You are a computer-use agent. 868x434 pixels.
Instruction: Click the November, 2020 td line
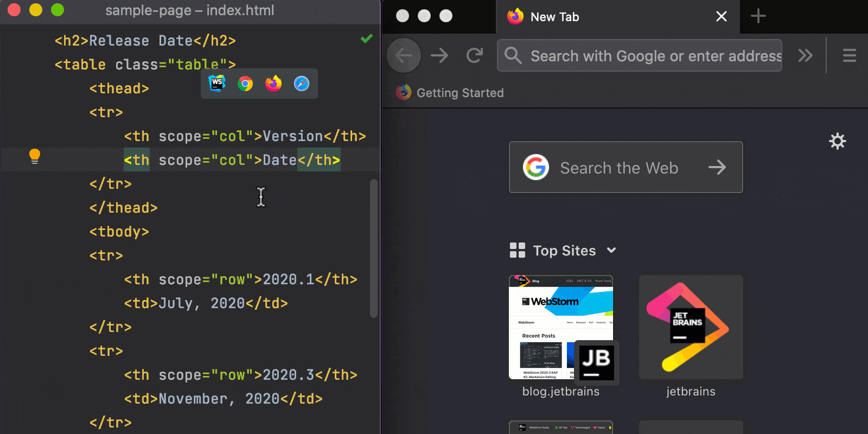coord(224,399)
